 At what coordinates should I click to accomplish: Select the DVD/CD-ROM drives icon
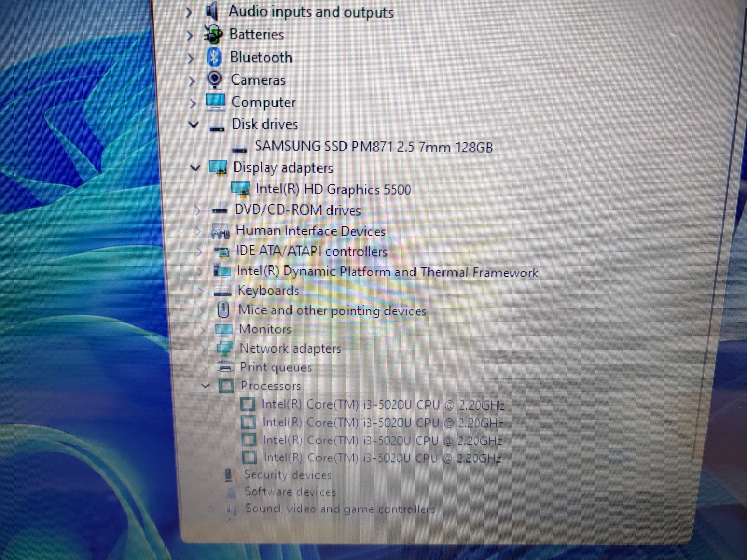click(219, 210)
